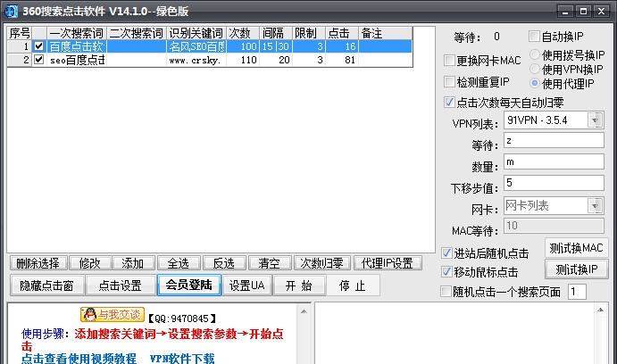Viewport: 617px width, 364px height.
Task: Select 使用拨号换IP radio button
Action: (x=534, y=54)
